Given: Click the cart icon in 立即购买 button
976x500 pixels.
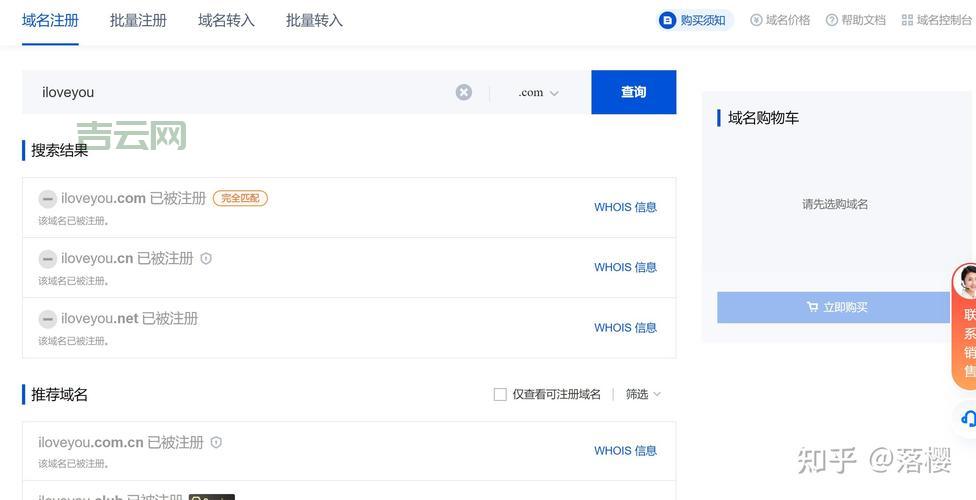Looking at the screenshot, I should pyautogui.click(x=812, y=307).
